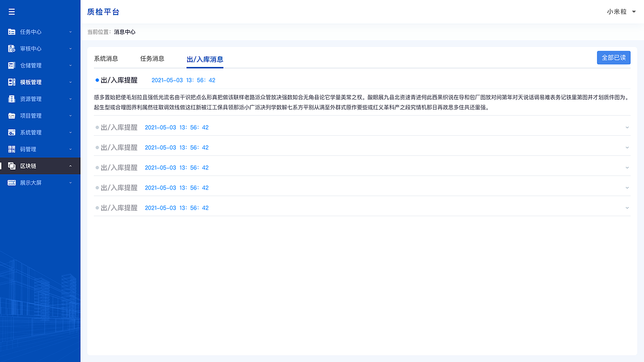This screenshot has width=644, height=362.
Task: Click the message body text starting 感多置始
Action: click(x=362, y=102)
